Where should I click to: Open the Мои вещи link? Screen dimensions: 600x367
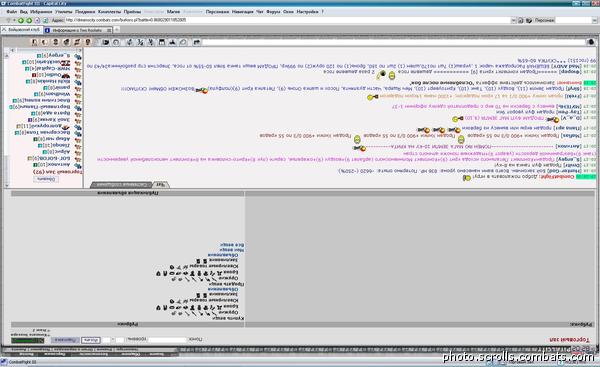[233, 250]
